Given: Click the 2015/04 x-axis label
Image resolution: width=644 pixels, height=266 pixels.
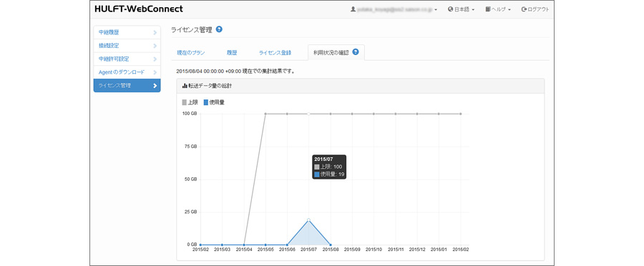Looking at the screenshot, I should (244, 249).
